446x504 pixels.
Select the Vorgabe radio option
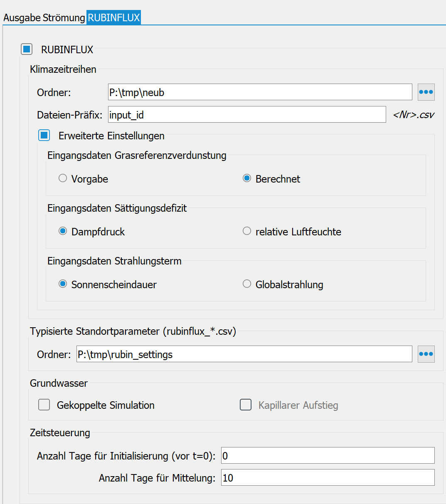pos(63,179)
